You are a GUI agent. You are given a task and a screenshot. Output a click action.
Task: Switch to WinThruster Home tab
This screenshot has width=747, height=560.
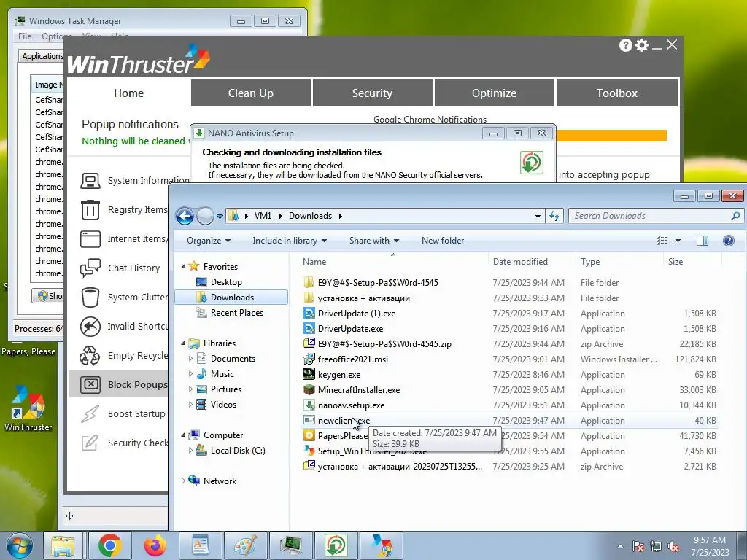click(x=128, y=93)
